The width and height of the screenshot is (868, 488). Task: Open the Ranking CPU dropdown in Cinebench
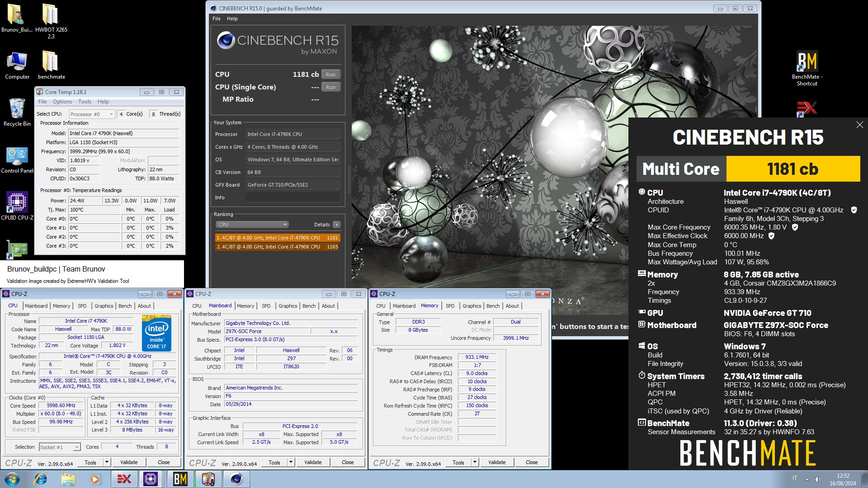[x=252, y=225]
